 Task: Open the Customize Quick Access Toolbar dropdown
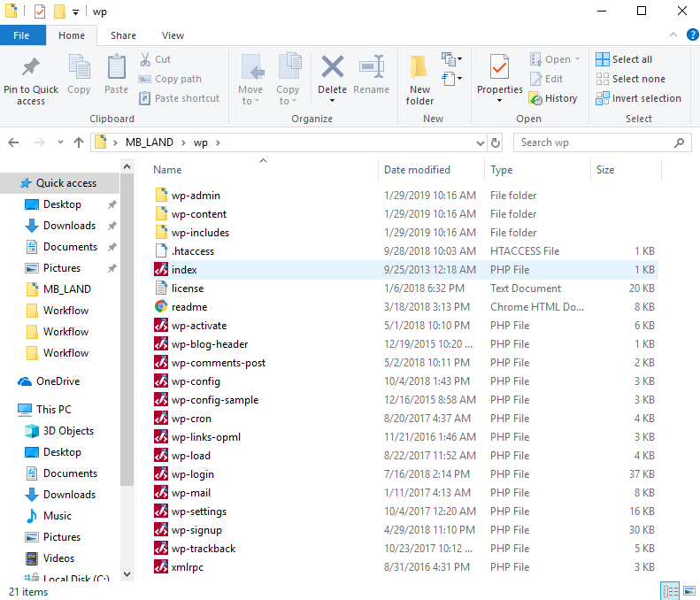point(76,12)
